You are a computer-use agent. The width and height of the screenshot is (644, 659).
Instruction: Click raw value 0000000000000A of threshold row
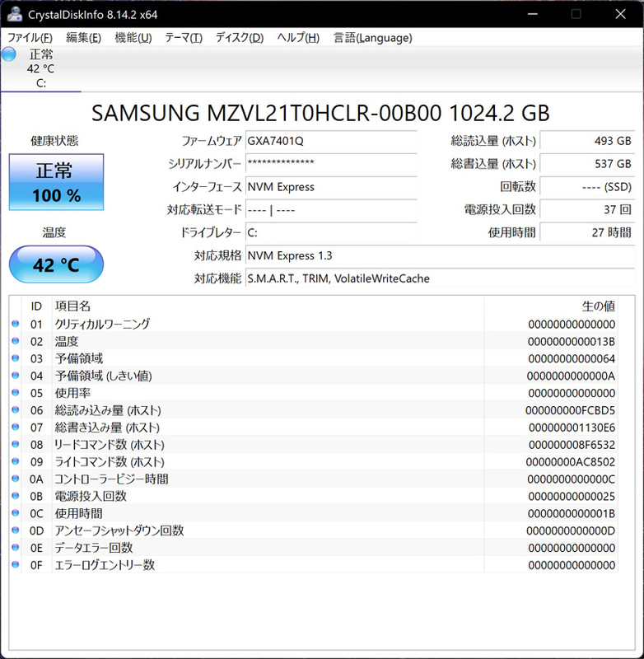tap(572, 376)
